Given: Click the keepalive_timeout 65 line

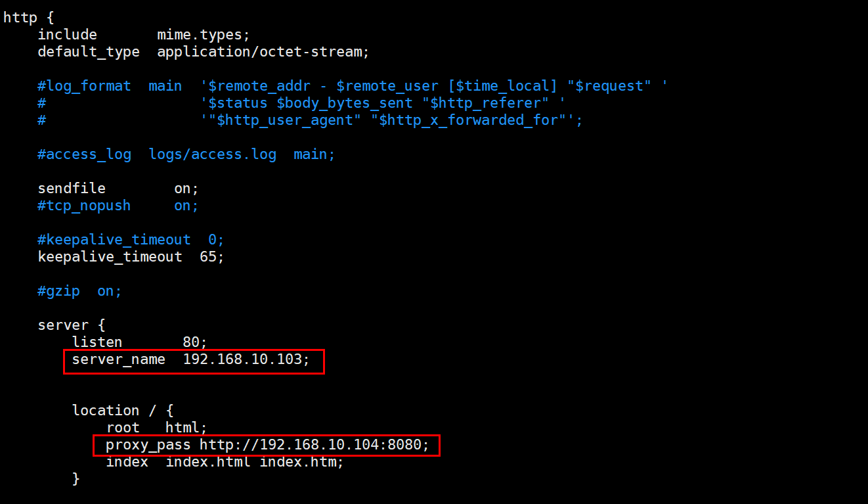Looking at the screenshot, I should [131, 257].
